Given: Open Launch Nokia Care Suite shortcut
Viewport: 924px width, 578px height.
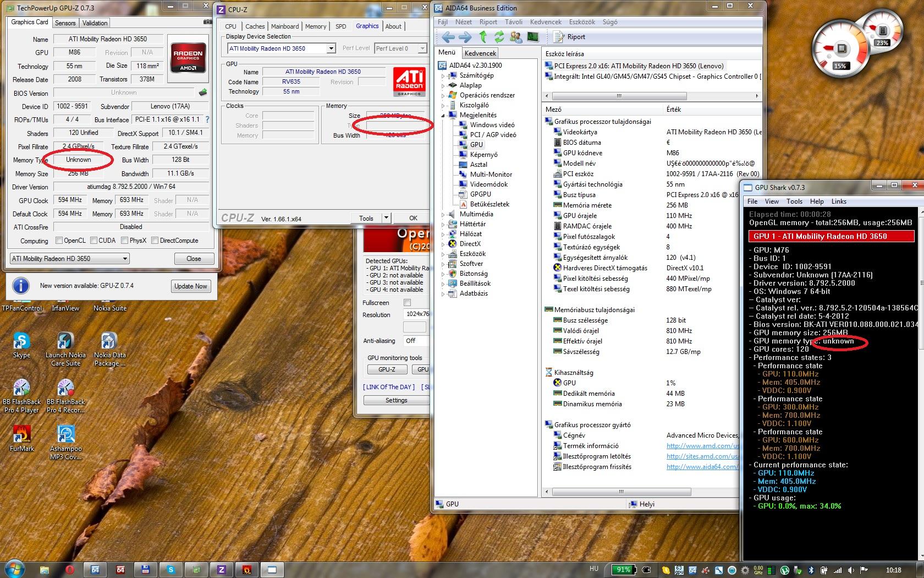Looking at the screenshot, I should click(65, 350).
